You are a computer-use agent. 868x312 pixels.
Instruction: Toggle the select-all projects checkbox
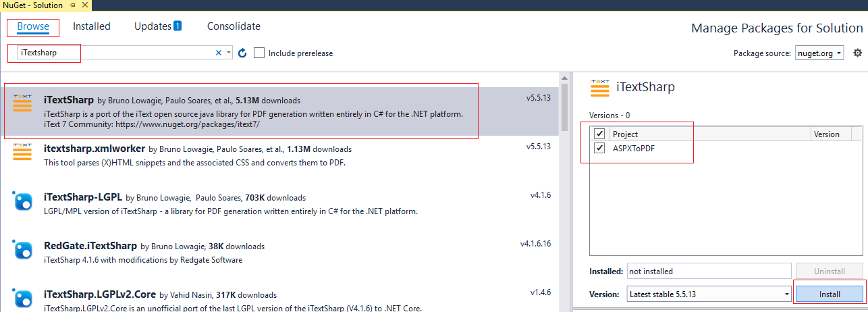[599, 134]
